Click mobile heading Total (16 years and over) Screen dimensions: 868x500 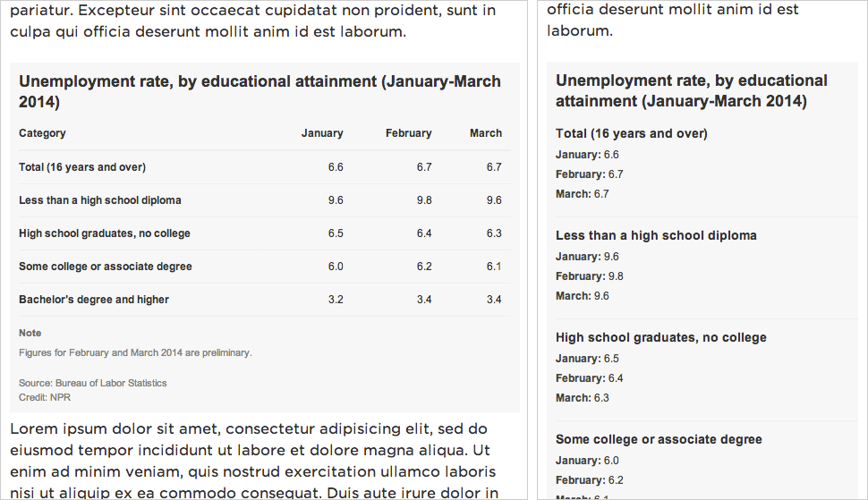632,133
